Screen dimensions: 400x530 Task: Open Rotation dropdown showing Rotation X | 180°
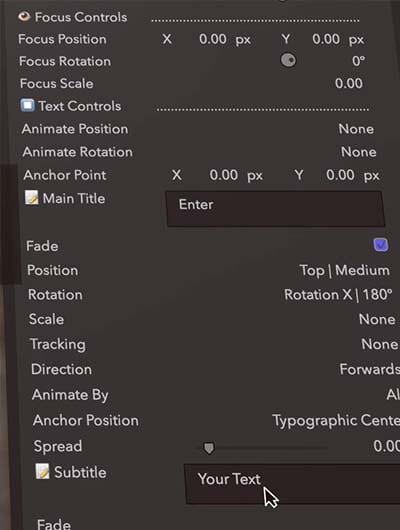(x=338, y=295)
